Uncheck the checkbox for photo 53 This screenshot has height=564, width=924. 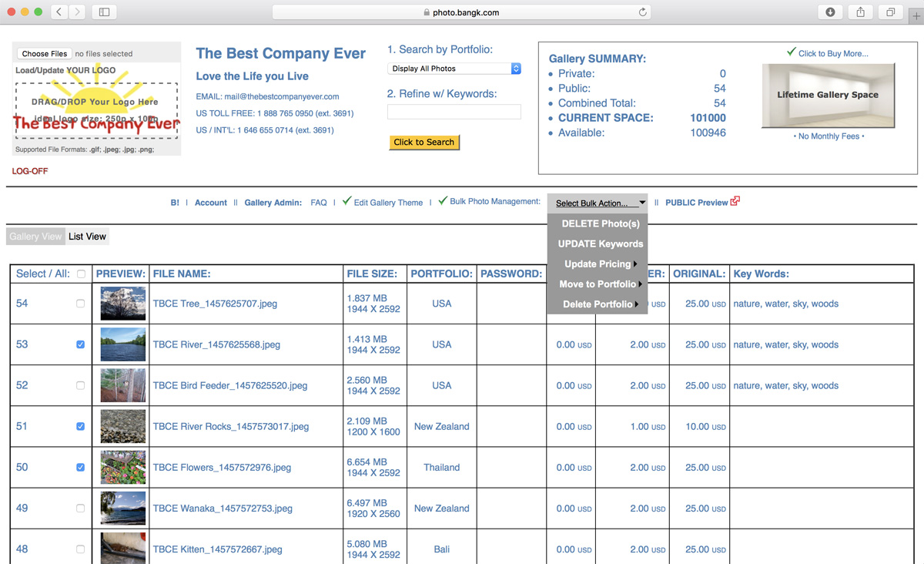[x=80, y=344]
